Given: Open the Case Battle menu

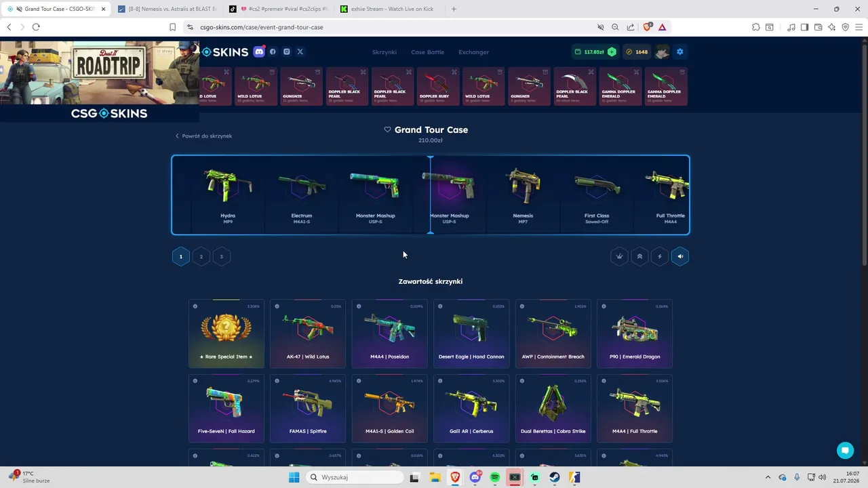Looking at the screenshot, I should coord(427,52).
